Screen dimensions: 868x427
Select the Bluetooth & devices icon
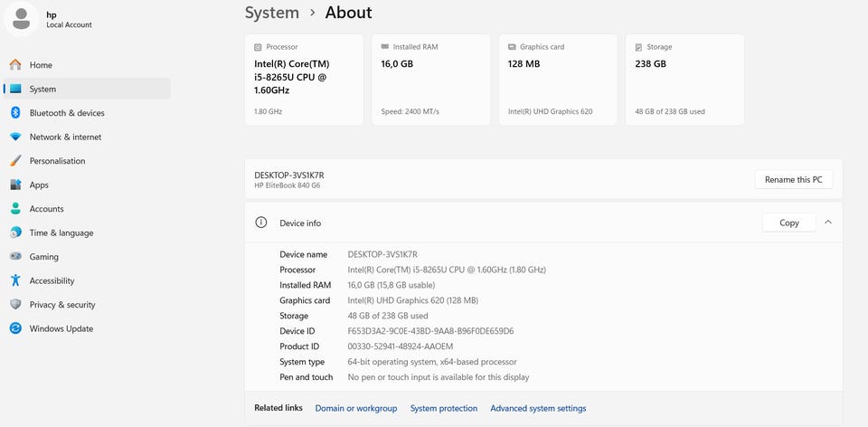(15, 113)
